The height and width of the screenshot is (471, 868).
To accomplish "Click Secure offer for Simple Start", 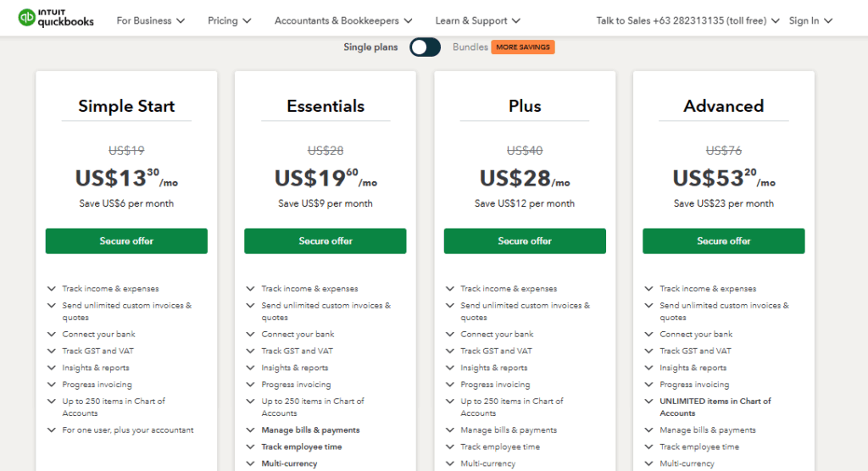I will tap(126, 241).
